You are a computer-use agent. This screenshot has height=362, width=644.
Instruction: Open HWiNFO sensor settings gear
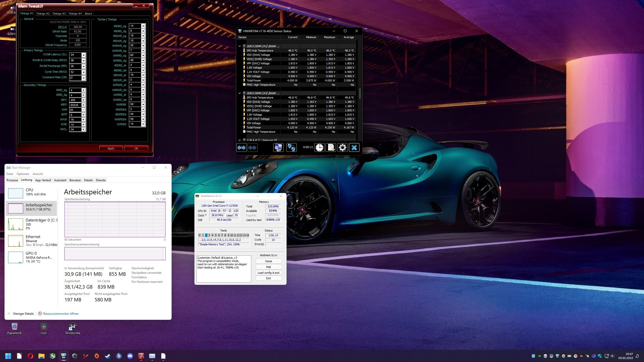tap(342, 148)
